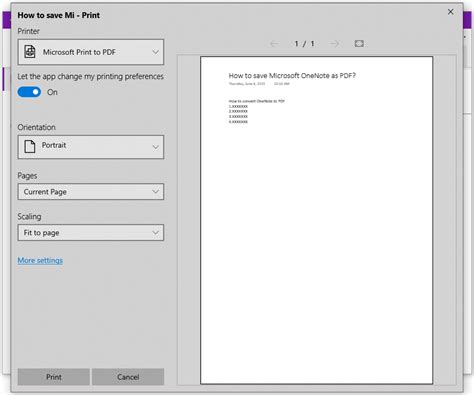Click the print preview page thumbnail

click(x=316, y=220)
